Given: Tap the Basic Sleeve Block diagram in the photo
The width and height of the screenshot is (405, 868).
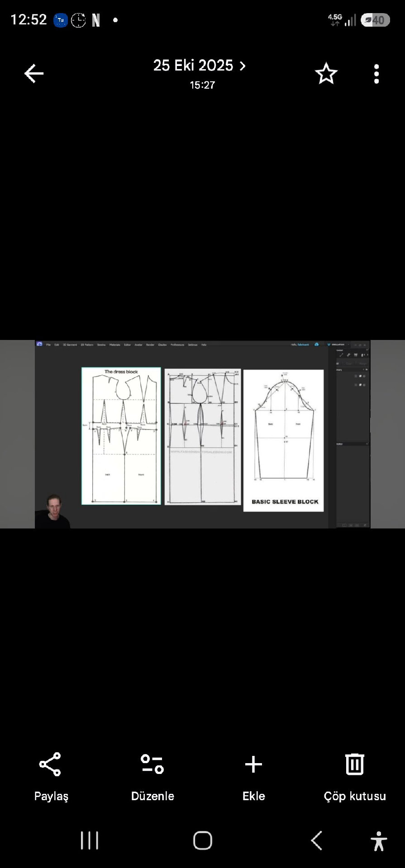Looking at the screenshot, I should (x=284, y=441).
